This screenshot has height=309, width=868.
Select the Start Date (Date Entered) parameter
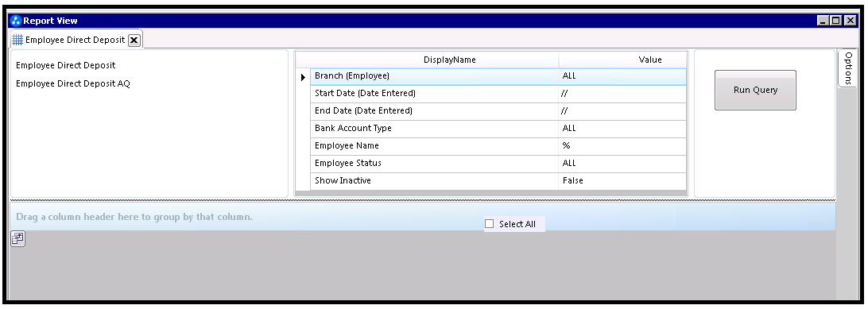(435, 94)
